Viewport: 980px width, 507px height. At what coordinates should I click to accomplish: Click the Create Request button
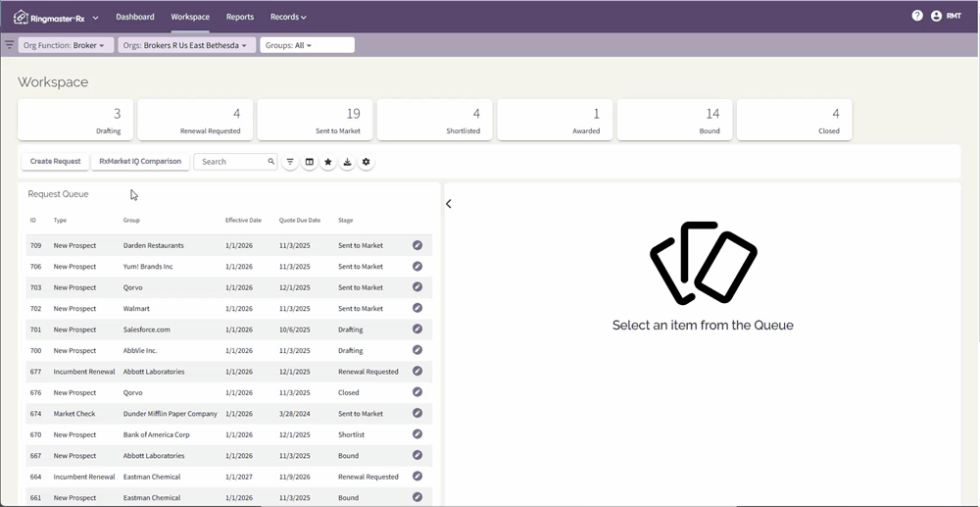[55, 161]
